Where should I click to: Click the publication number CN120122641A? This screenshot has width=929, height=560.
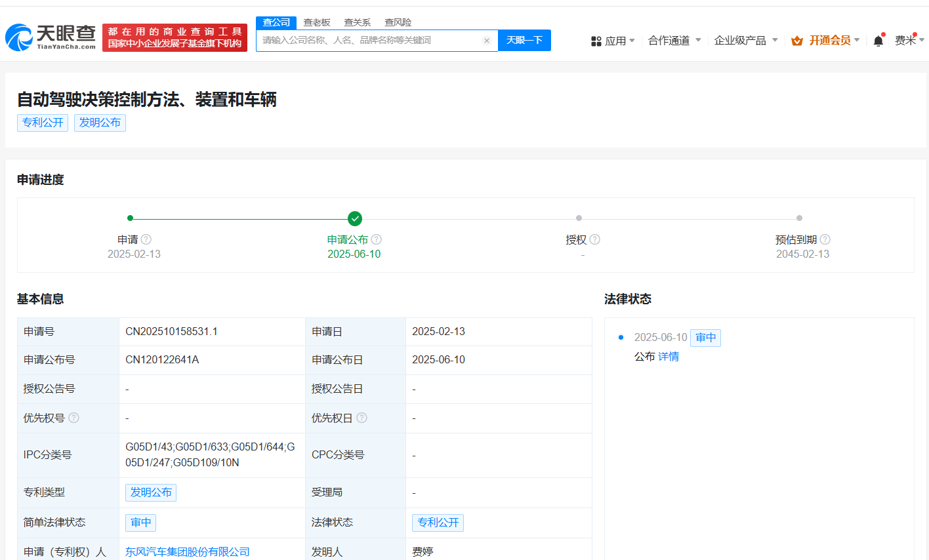click(162, 360)
